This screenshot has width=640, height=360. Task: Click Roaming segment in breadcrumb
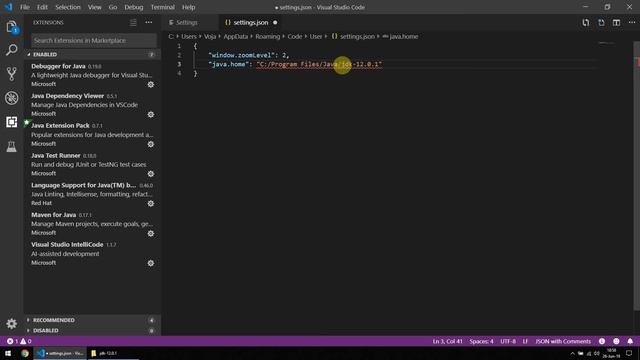(x=268, y=36)
